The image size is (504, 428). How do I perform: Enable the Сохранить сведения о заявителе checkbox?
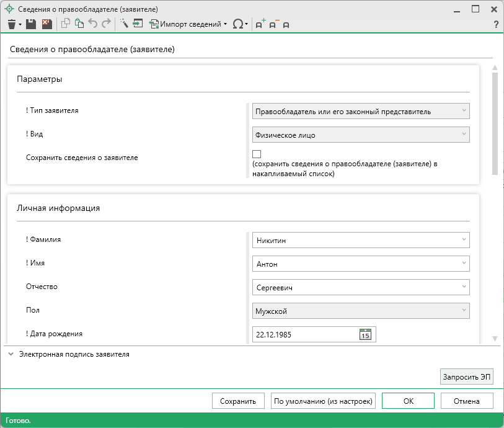[257, 154]
